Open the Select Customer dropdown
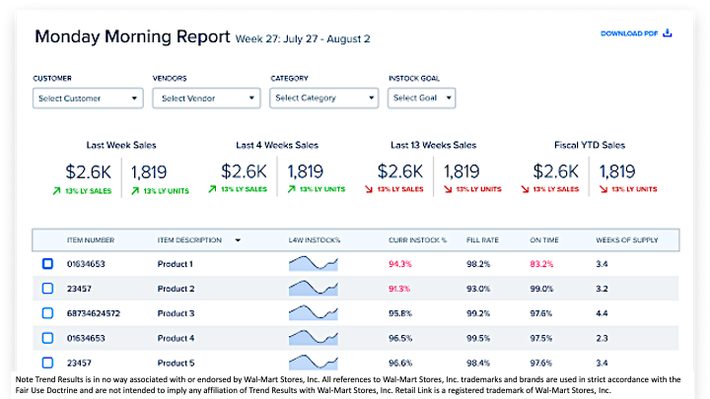710x399 pixels. pos(88,98)
